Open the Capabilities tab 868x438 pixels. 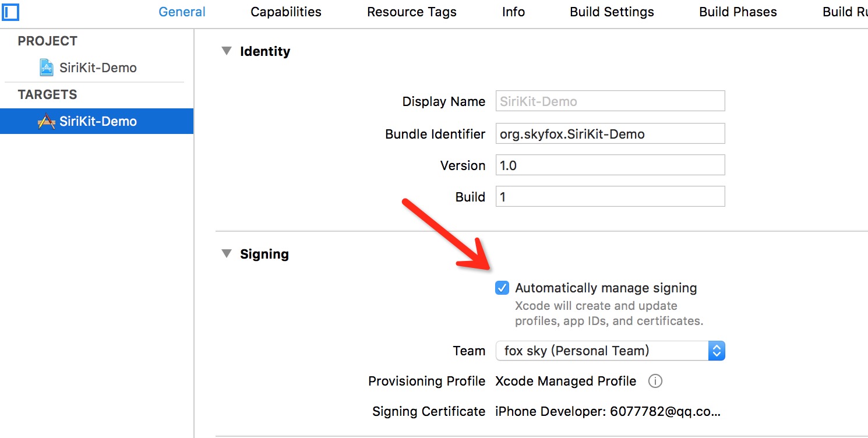286,12
